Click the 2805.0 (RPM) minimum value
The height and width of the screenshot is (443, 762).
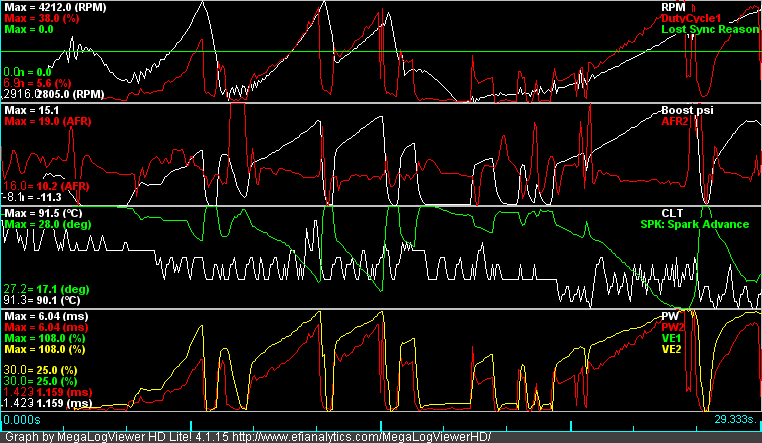click(x=68, y=94)
